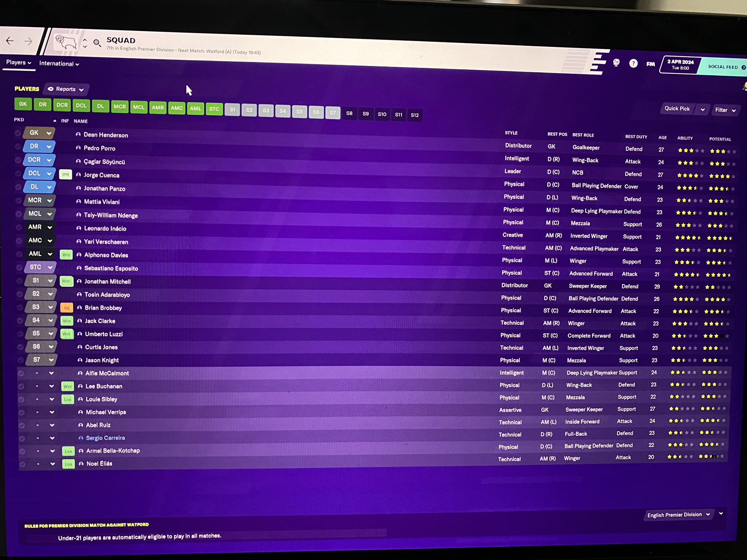The image size is (747, 560).
Task: Toggle selection circle beside Noel Éliás
Action: (x=23, y=464)
